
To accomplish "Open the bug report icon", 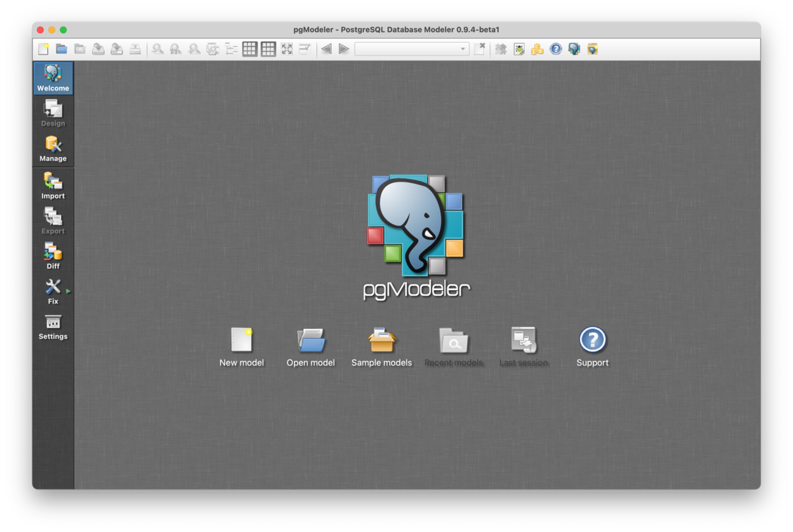I will [x=519, y=49].
